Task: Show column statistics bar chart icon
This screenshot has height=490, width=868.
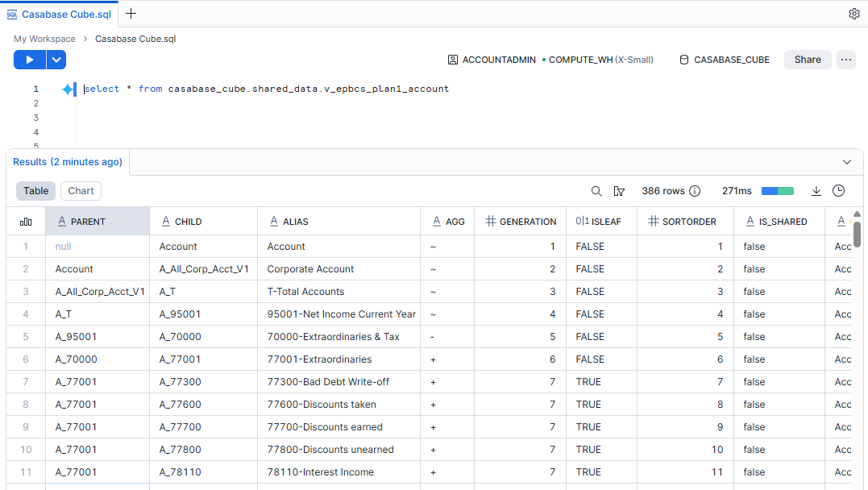Action: pos(26,222)
